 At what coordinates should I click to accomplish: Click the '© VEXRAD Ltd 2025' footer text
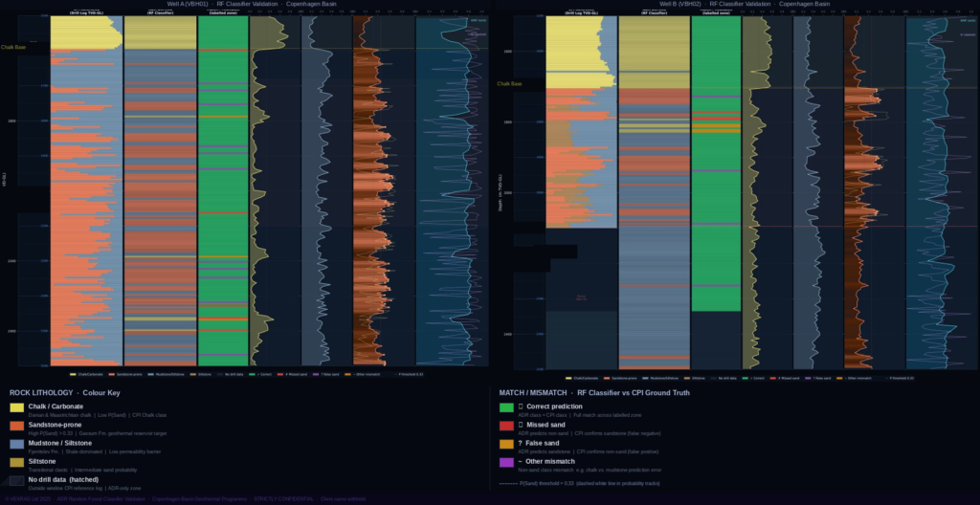click(27, 499)
